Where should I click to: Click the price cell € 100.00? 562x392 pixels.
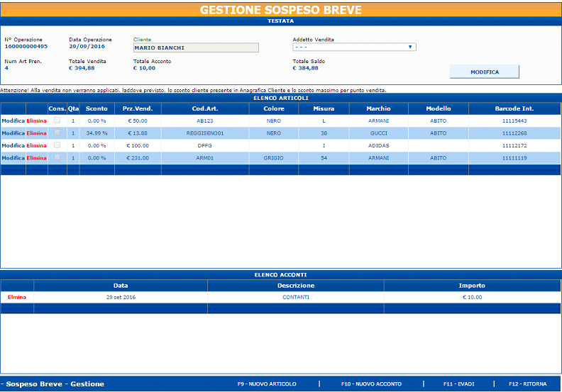tap(138, 146)
